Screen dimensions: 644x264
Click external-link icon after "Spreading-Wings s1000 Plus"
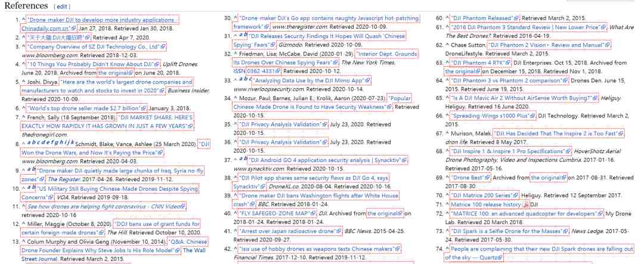(x=532, y=116)
